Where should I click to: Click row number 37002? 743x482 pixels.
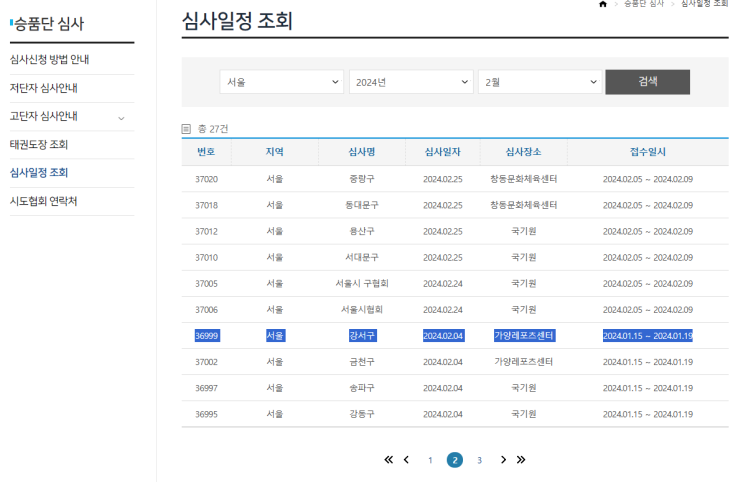[x=207, y=362]
